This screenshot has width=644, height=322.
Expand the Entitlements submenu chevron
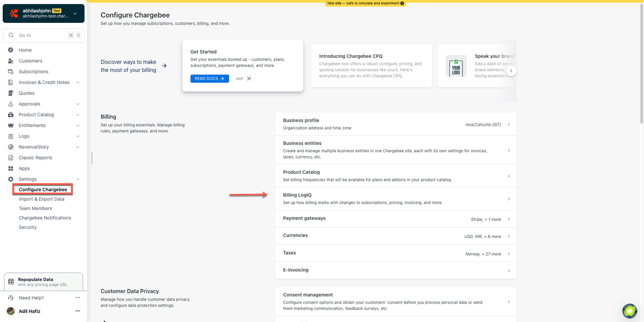(78, 125)
